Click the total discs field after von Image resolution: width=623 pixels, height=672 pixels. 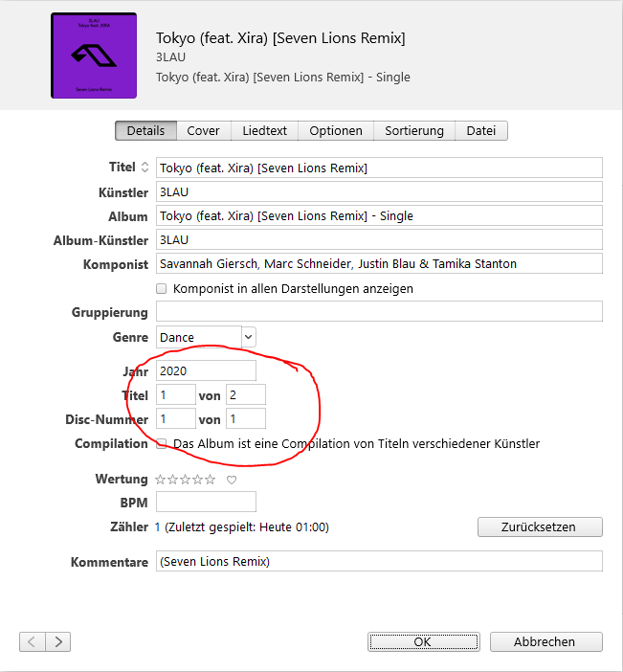(x=246, y=419)
